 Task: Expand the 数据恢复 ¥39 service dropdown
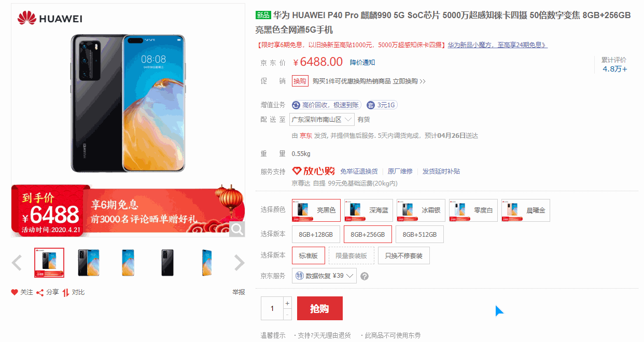coord(324,276)
